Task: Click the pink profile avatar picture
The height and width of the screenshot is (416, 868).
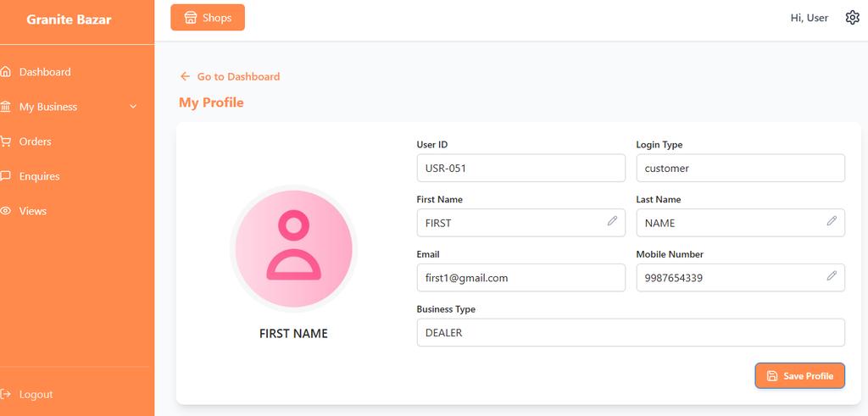Action: pyautogui.click(x=293, y=247)
